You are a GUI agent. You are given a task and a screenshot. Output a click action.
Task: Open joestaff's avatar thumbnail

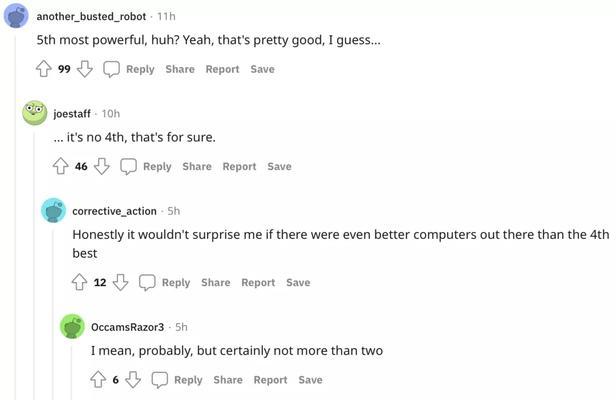(x=35, y=113)
